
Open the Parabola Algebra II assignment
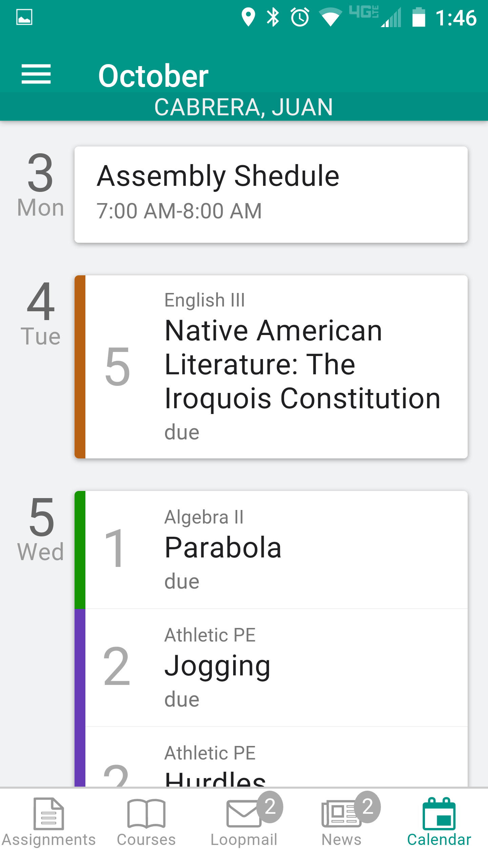[271, 550]
